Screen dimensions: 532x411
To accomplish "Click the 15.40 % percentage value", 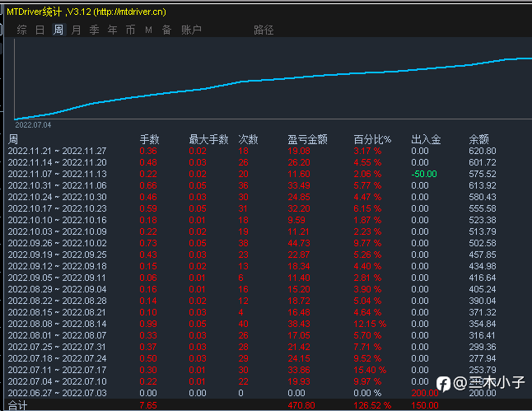I will coord(370,370).
